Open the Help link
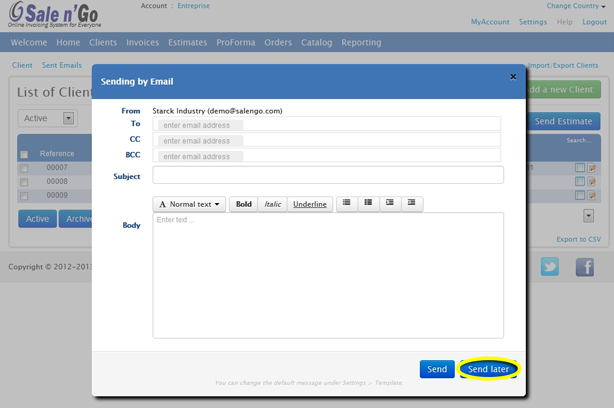Screen dimensions: 614x408 (564, 22)
